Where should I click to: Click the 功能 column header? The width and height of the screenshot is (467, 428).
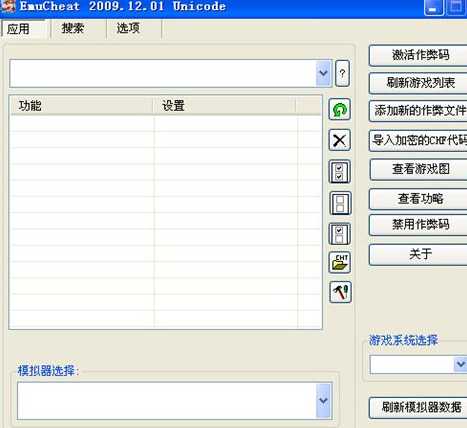click(x=82, y=106)
